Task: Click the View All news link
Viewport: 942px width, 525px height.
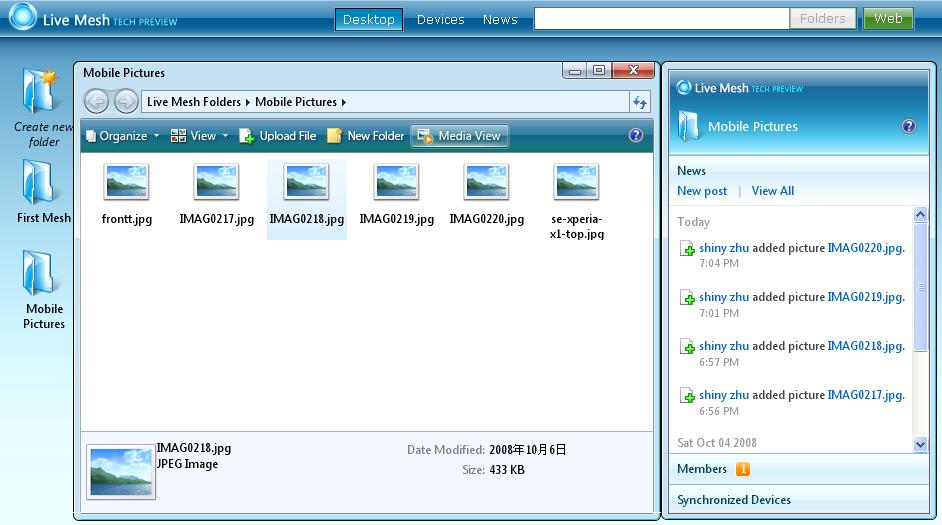Action: 773,191
